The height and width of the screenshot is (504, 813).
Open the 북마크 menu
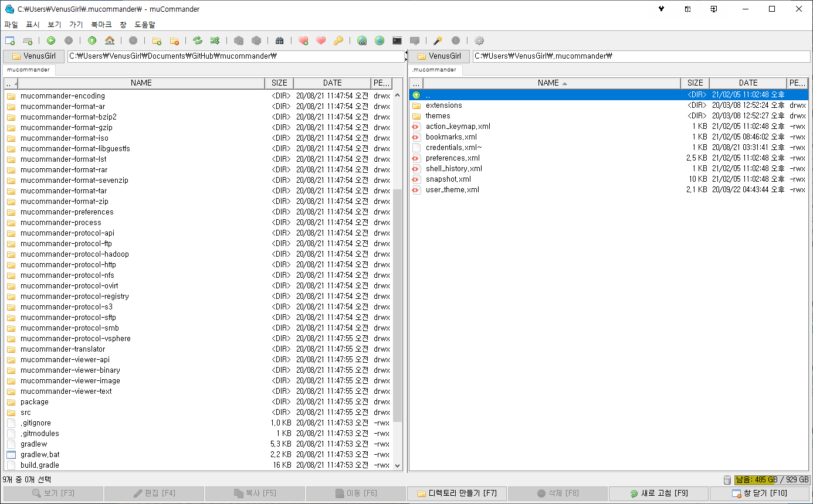pos(101,25)
